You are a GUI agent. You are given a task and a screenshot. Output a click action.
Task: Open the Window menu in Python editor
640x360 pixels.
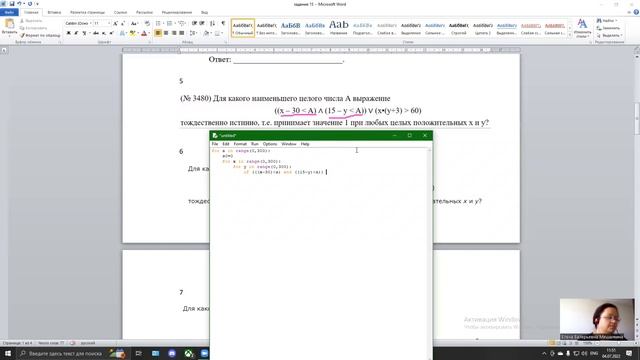pos(289,144)
